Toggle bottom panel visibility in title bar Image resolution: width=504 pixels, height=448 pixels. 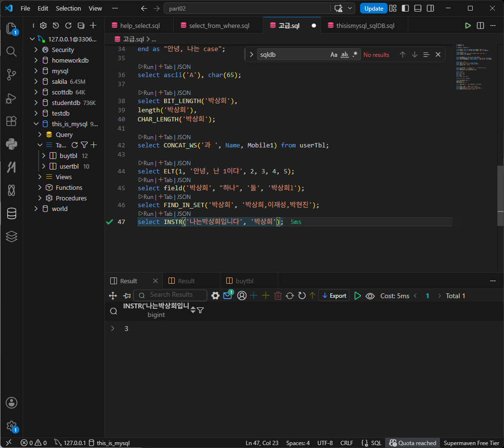[418, 8]
